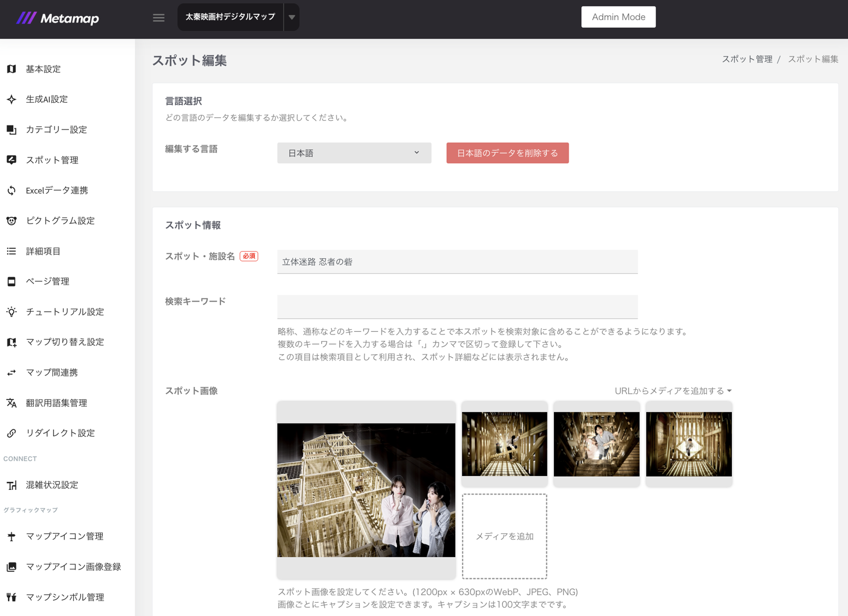Viewport: 848px width, 616px height.
Task: Click 日本語のデータを削除する button
Action: point(507,153)
